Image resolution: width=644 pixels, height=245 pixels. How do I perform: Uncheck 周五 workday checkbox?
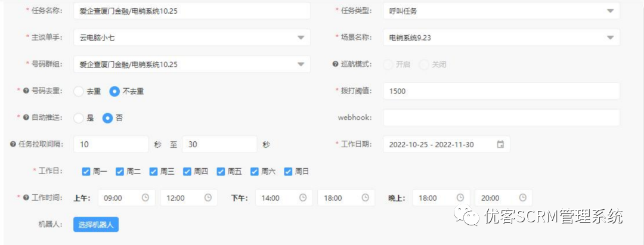(x=221, y=172)
